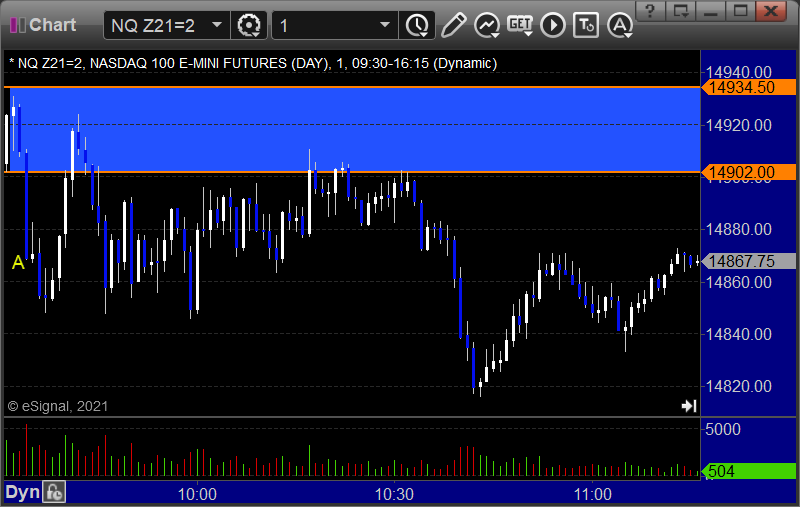The width and height of the screenshot is (800, 507).
Task: Click the 10:00 time axis label
Action: [x=197, y=494]
